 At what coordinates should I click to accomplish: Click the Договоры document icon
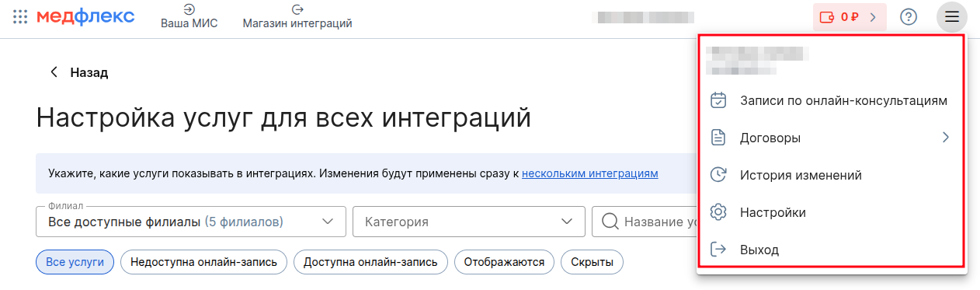click(719, 138)
